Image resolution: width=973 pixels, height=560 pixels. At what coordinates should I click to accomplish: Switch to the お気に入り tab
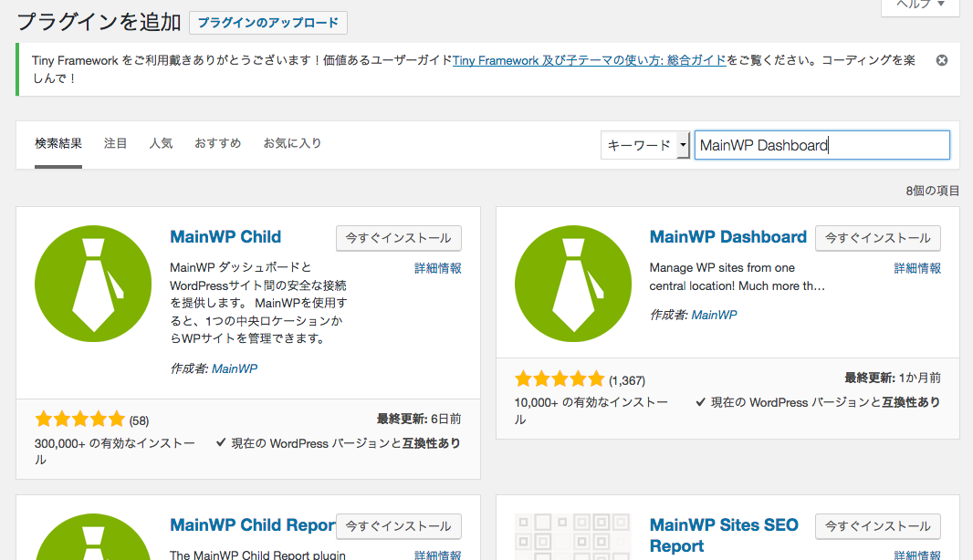292,143
